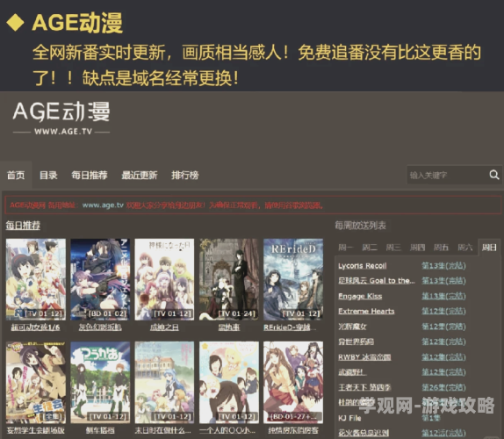This screenshot has height=439, width=504.
Task: Select the 周六 schedule tab
Action: coord(465,247)
